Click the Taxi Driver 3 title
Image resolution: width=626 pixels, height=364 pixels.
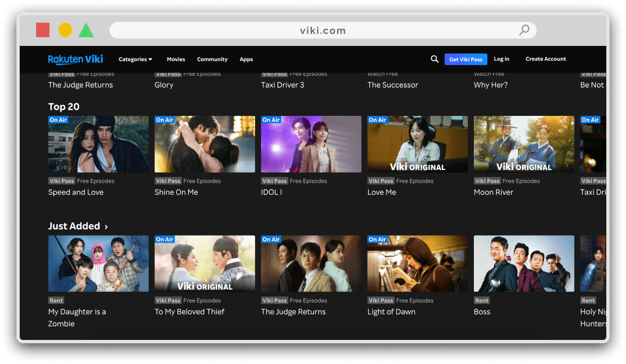(x=282, y=85)
